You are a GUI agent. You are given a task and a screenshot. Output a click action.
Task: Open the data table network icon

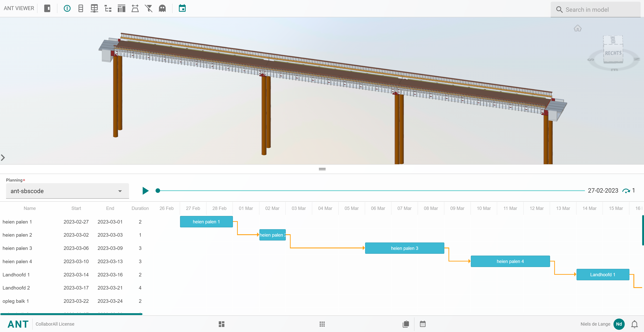coord(94,9)
